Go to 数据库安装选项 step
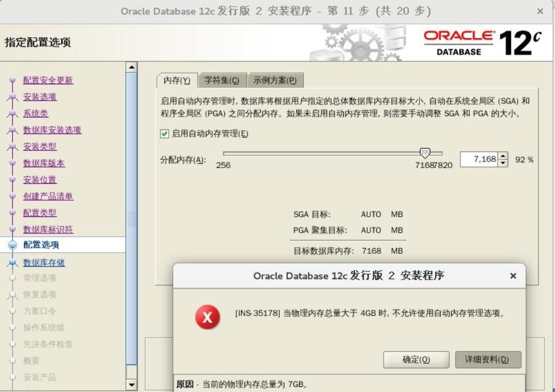The width and height of the screenshot is (555, 392). pyautogui.click(x=53, y=130)
